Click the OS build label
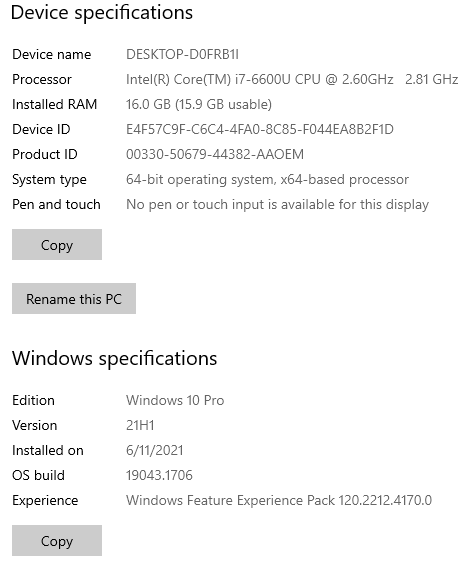Image resolution: width=473 pixels, height=565 pixels. click(39, 475)
